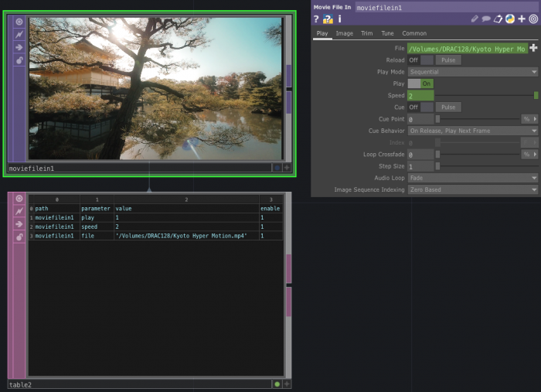Toggle the Reload switch
Screen dimensions: 541x392
pyautogui.click(x=420, y=60)
